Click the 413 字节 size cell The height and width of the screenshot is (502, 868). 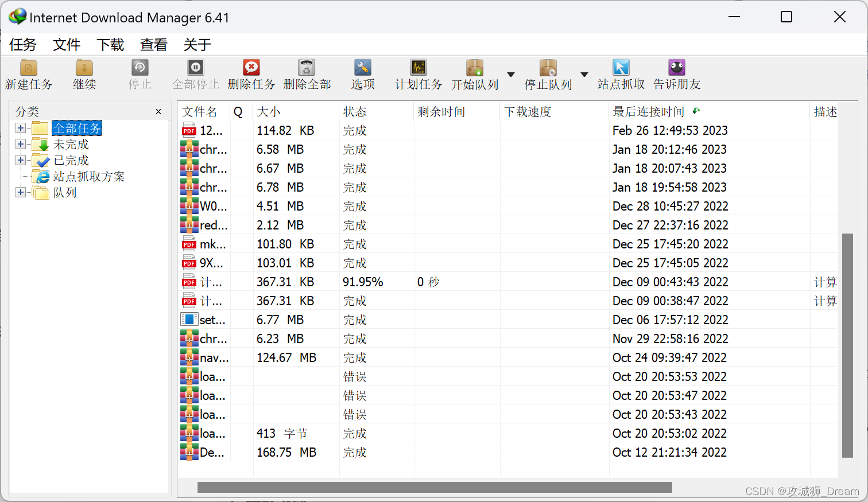tap(282, 433)
